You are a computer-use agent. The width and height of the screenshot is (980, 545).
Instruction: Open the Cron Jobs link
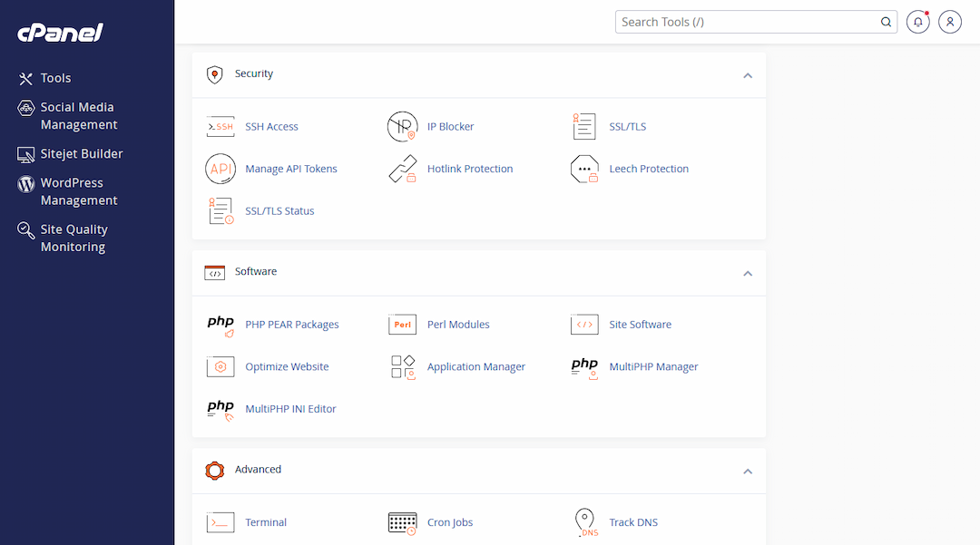click(x=449, y=522)
